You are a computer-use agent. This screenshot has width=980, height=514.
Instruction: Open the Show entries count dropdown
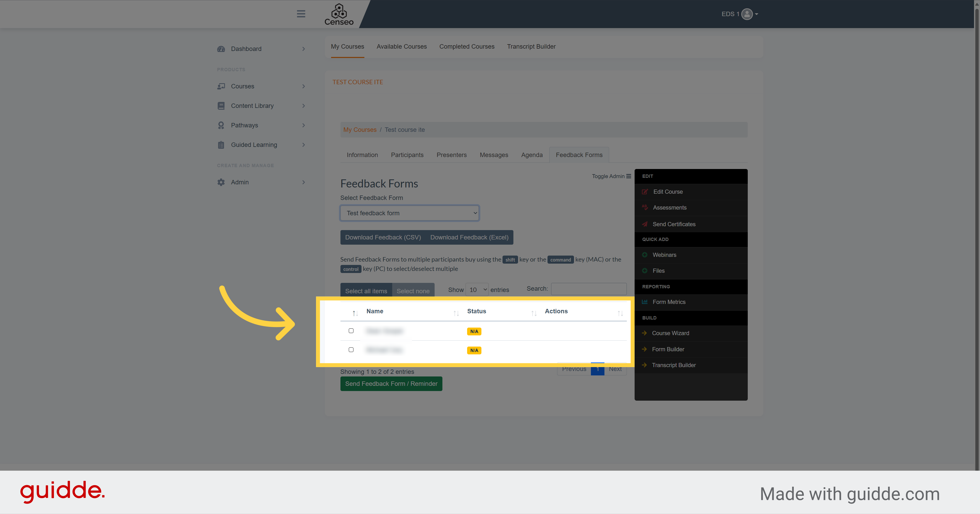tap(477, 290)
